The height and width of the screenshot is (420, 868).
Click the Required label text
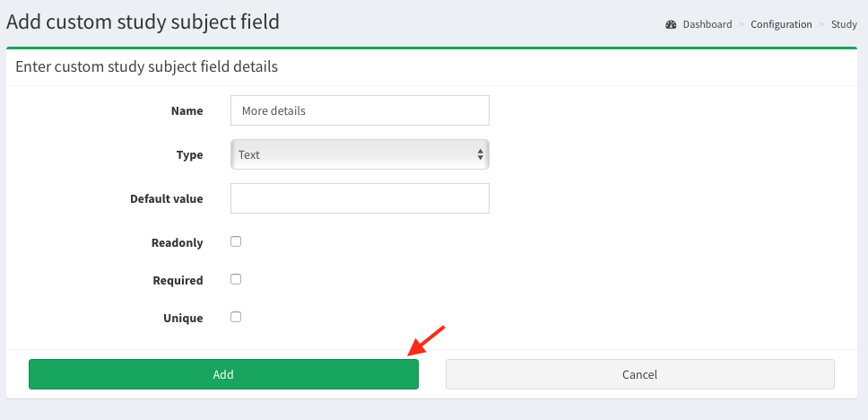[178, 280]
